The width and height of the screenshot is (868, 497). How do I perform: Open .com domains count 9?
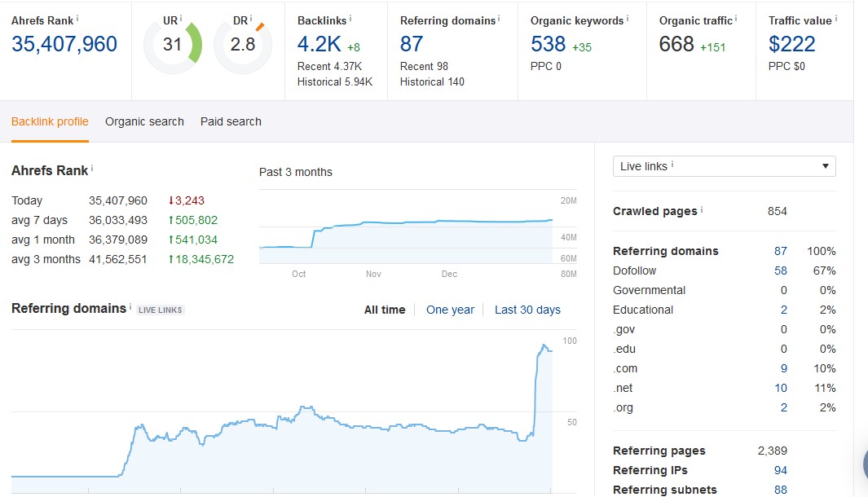784,368
